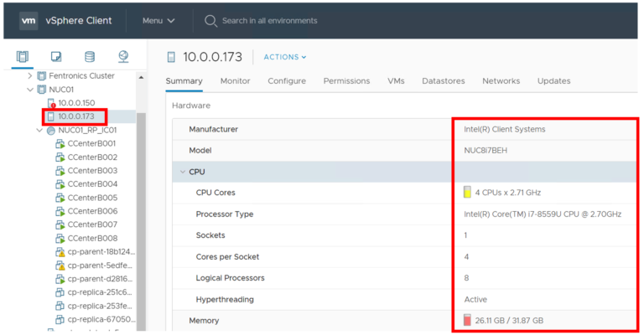Click the Hyperthreading value Active
The width and height of the screenshot is (644, 335).
(x=475, y=300)
